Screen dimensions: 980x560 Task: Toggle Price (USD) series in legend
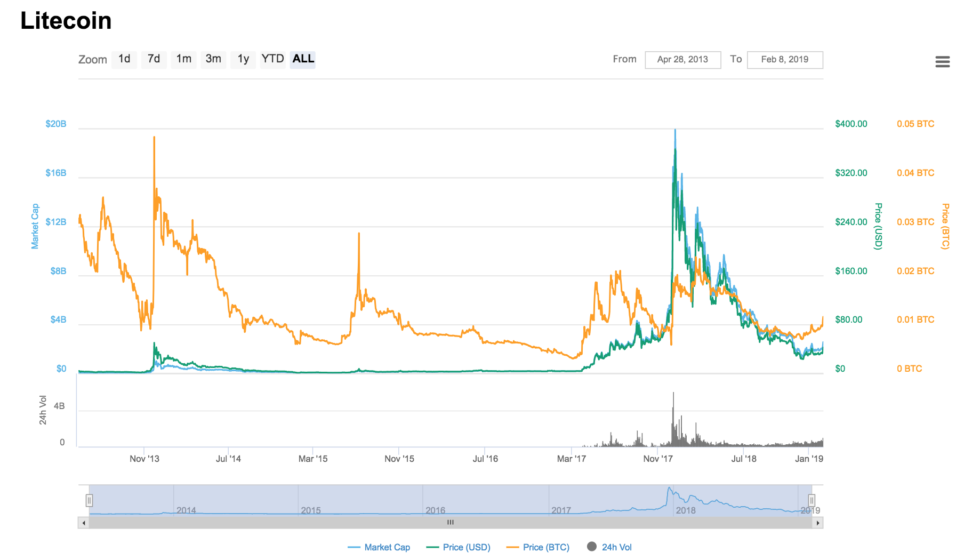coord(459,547)
